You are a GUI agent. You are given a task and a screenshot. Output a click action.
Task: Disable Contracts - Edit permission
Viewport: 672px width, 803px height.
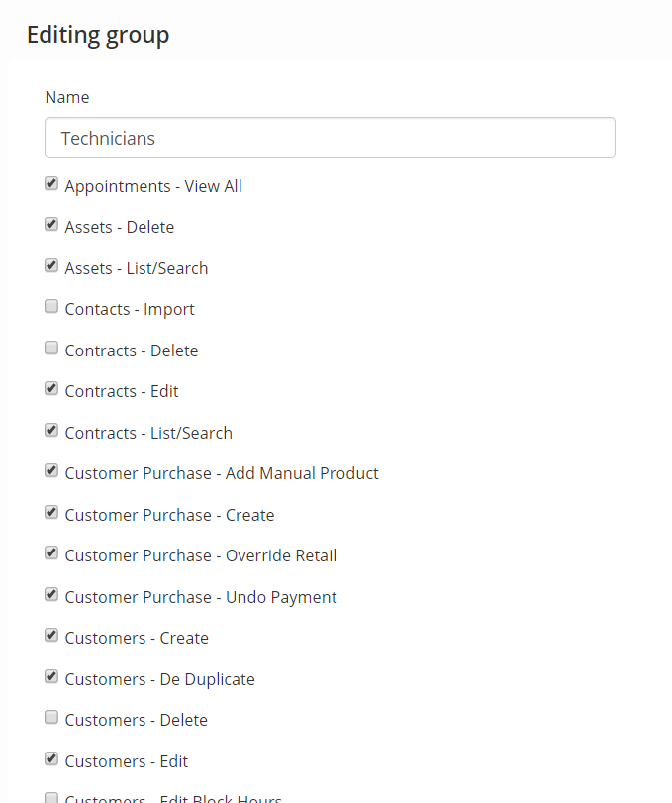[51, 389]
